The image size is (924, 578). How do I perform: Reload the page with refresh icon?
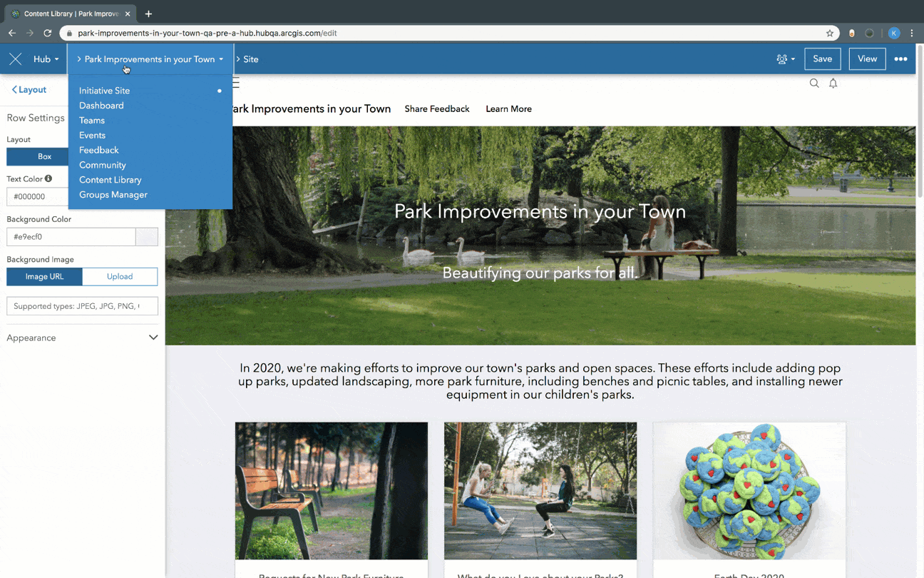click(x=48, y=33)
